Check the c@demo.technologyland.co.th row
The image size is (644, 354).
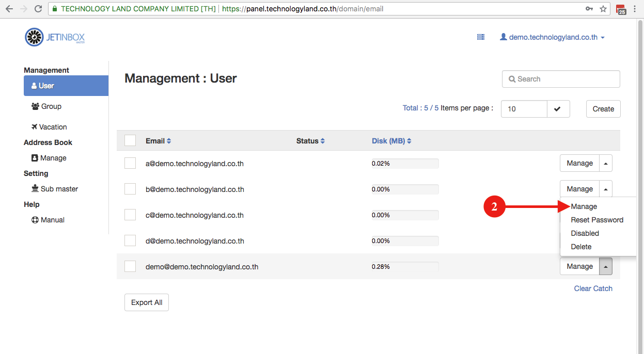(130, 215)
